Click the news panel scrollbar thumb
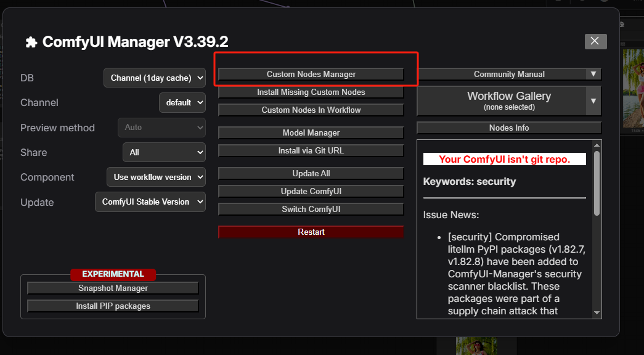 [597, 183]
